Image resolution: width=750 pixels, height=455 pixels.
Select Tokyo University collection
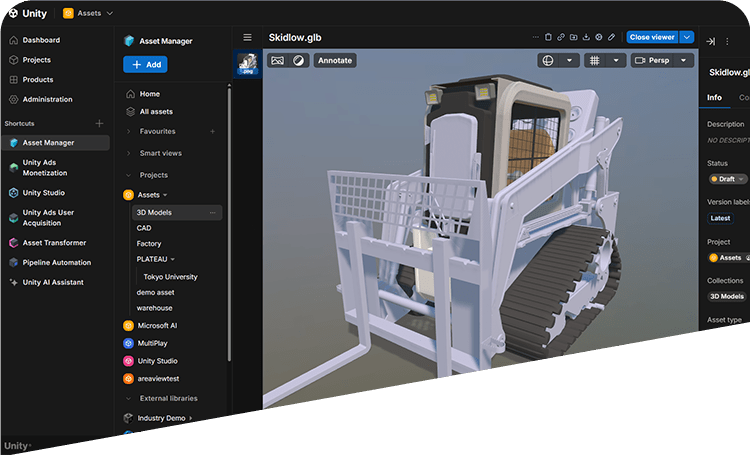170,277
